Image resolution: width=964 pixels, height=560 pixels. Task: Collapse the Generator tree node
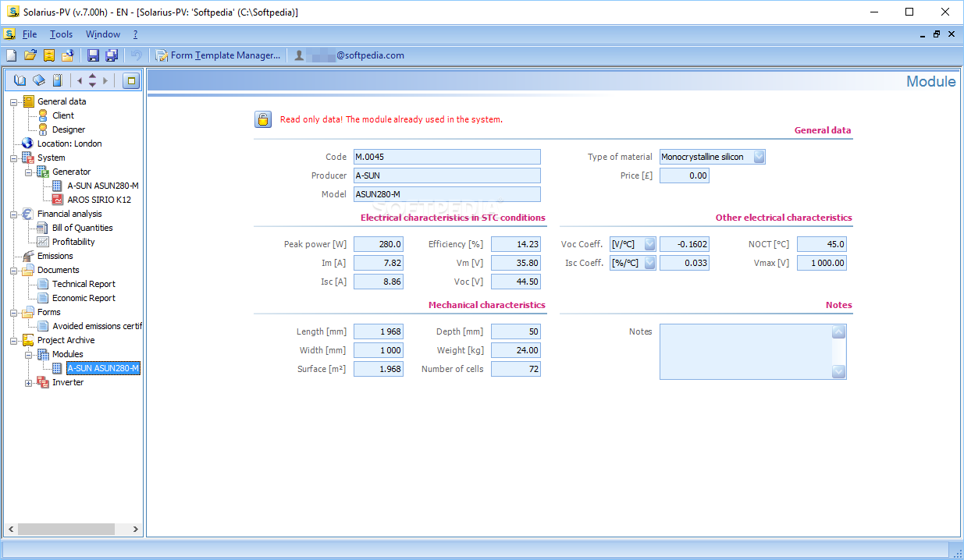click(29, 172)
